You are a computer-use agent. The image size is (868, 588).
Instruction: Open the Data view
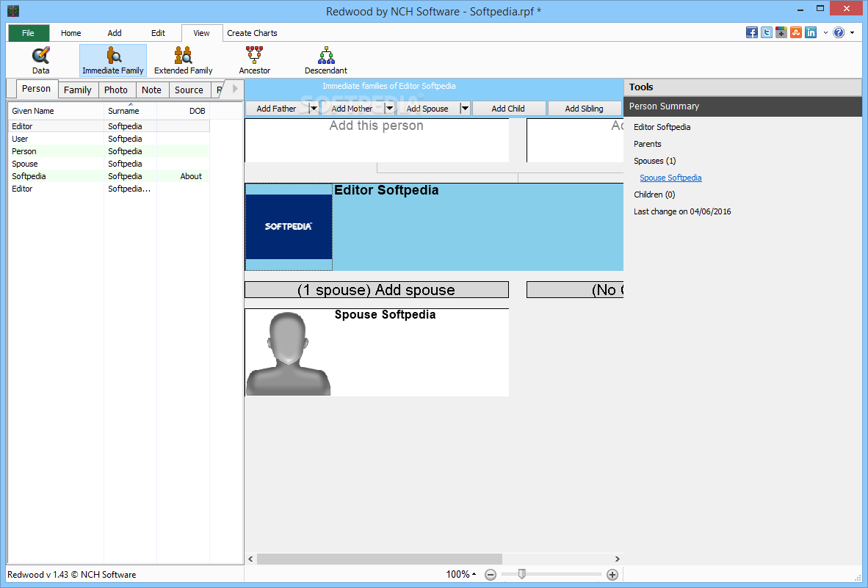[x=40, y=60]
